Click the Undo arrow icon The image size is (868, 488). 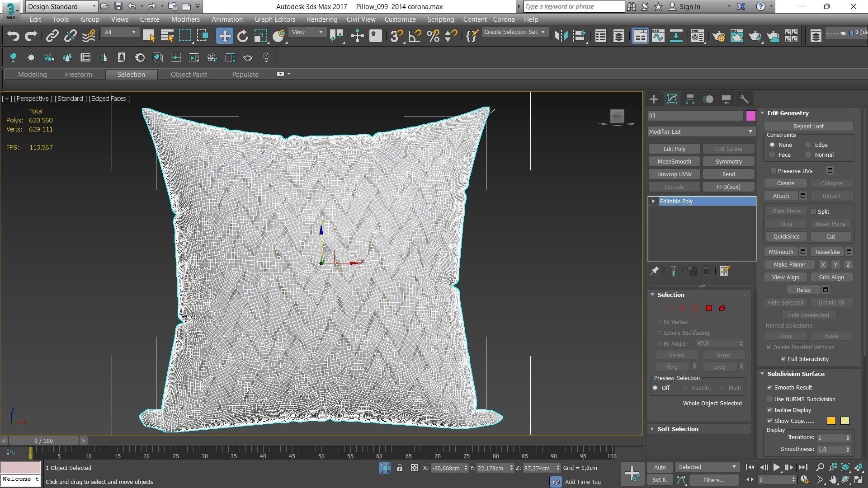click(13, 36)
